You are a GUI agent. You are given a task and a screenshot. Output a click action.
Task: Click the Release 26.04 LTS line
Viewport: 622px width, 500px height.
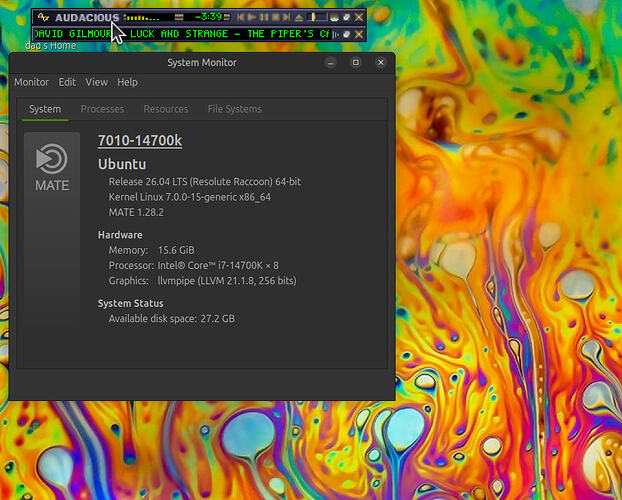205,182
